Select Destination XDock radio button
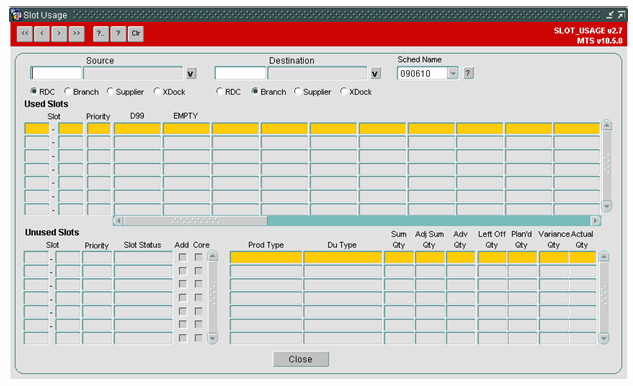Viewport: 633px width, 386px height. (344, 91)
